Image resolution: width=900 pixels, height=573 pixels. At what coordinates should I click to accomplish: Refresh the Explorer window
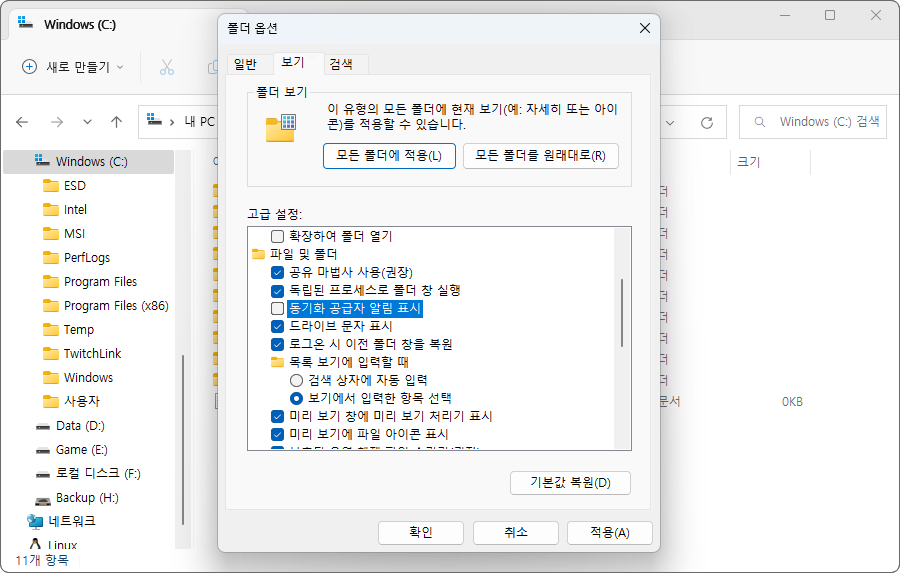tap(707, 122)
